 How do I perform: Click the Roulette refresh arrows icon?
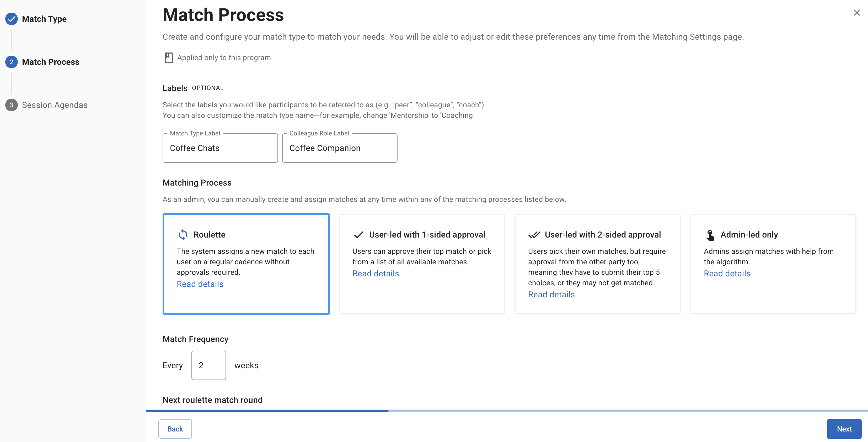(183, 235)
